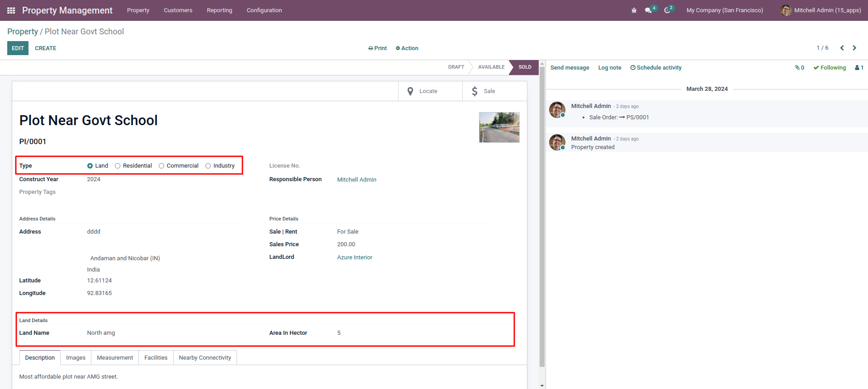Viewport: 868px width, 389px height.
Task: Open the Locate stat button
Action: coord(430,91)
